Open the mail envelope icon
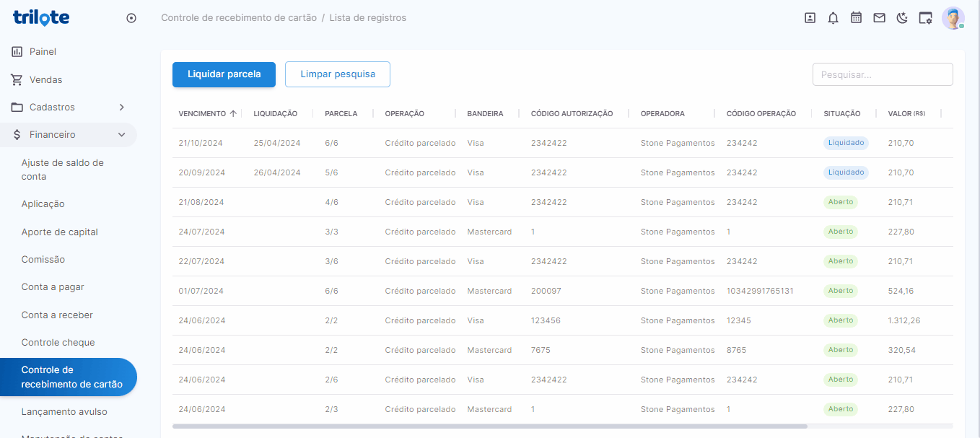 tap(879, 18)
